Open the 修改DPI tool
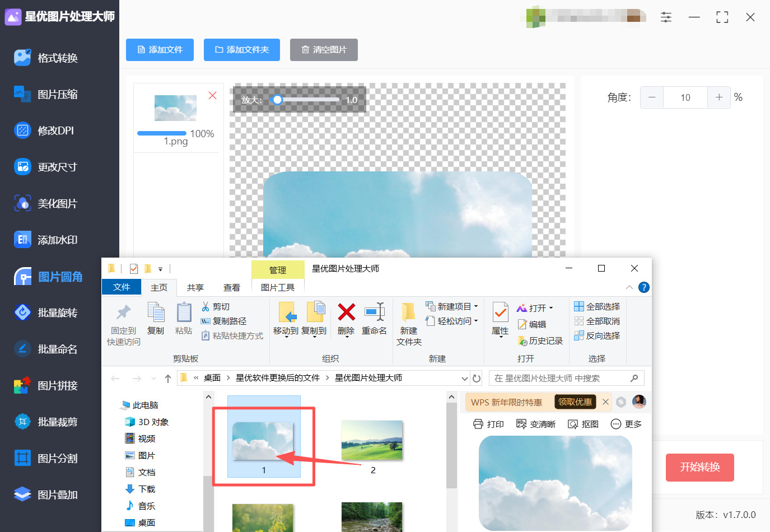 click(44, 130)
